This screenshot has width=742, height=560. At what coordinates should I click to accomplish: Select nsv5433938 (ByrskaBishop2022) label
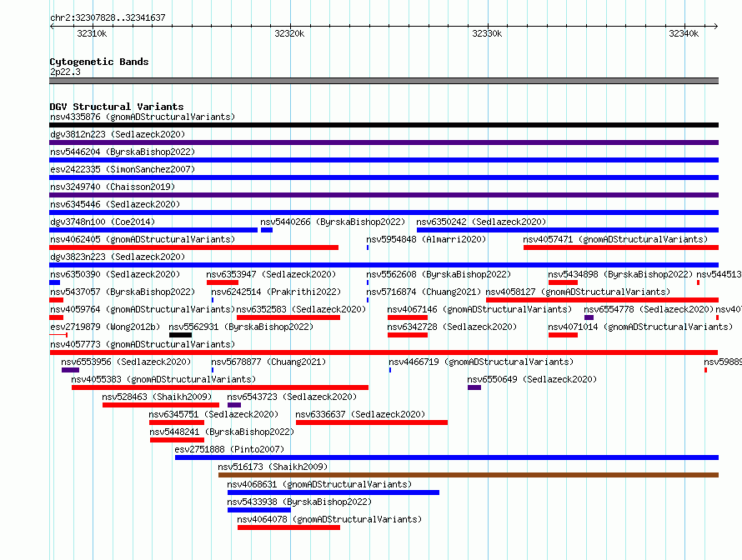tap(299, 502)
